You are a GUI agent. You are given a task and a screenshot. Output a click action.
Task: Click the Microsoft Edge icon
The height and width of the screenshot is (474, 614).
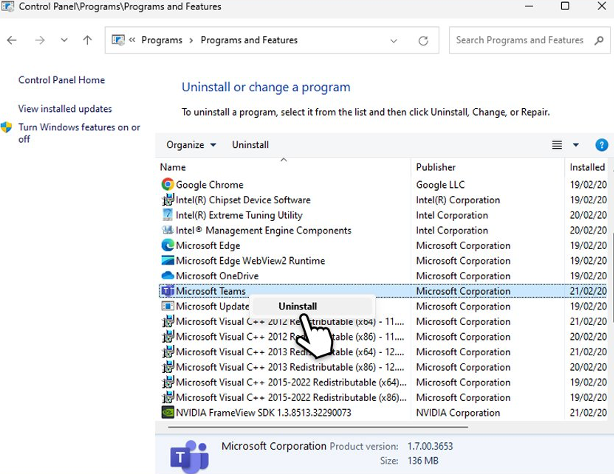click(x=168, y=245)
